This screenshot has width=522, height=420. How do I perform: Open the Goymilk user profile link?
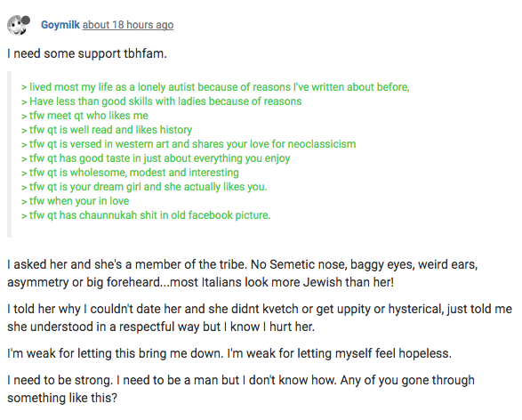[60, 25]
